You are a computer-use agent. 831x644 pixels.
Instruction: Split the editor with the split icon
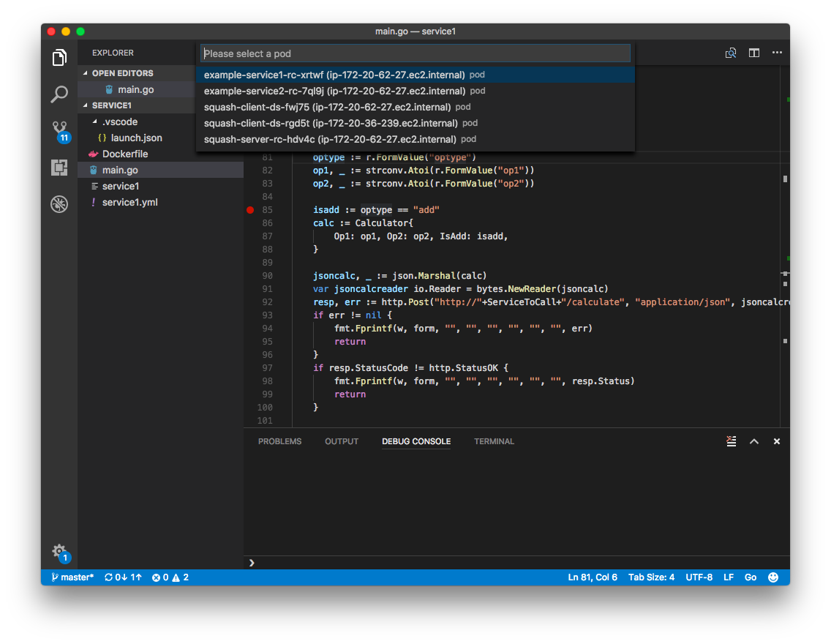coord(754,53)
